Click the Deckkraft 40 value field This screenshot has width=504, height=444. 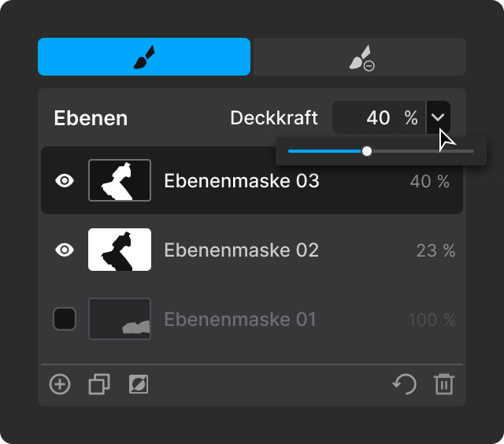coord(379,117)
